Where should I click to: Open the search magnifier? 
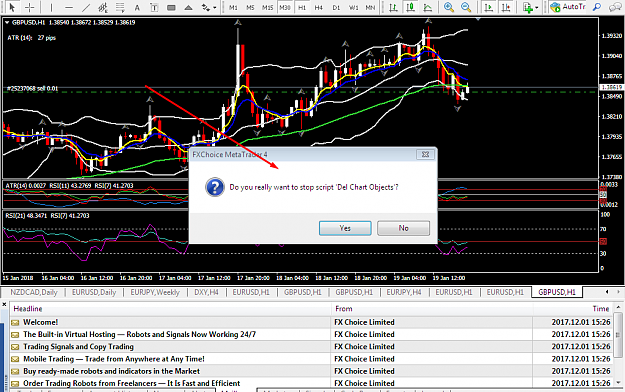point(597,7)
